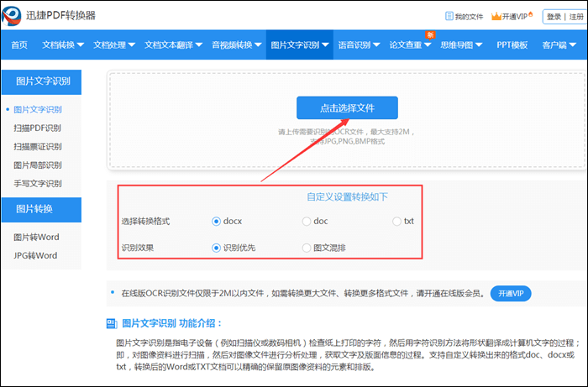Screen dimensions: 588x387
Task: Go to 首页 in navigation bar
Action: pyautogui.click(x=19, y=45)
